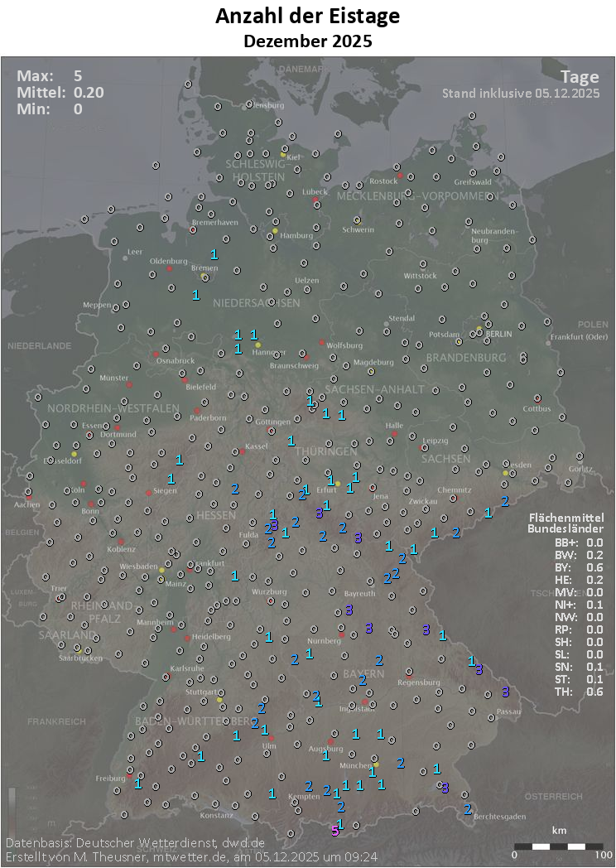Select the yellow Berlin city dot
The height and width of the screenshot is (868, 616).
(479, 329)
